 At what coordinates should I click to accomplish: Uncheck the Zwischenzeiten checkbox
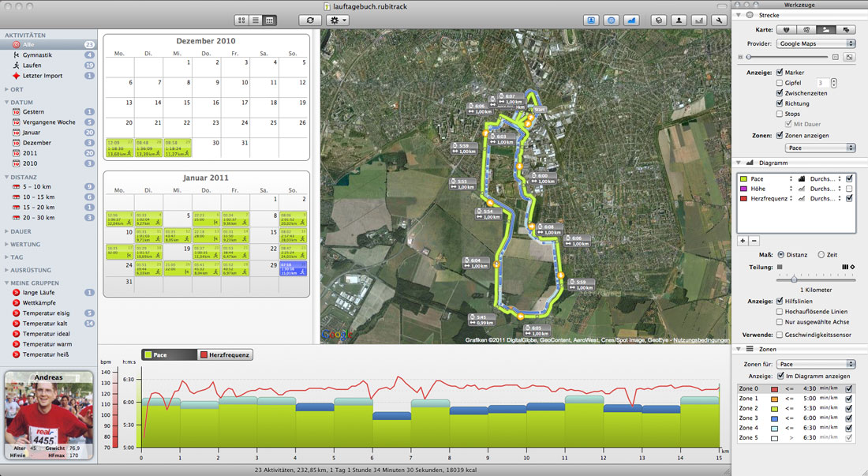(x=780, y=93)
